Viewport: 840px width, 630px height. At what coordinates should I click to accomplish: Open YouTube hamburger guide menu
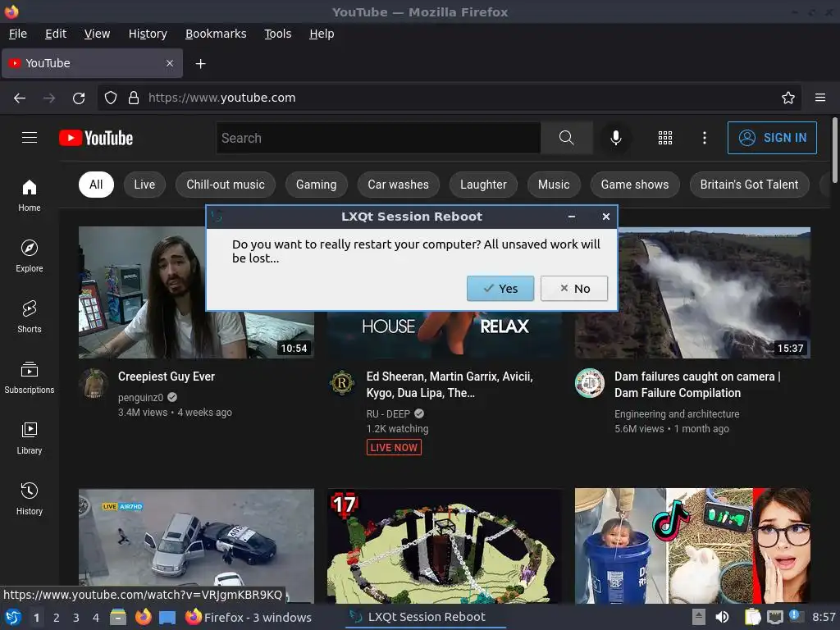[x=30, y=138]
